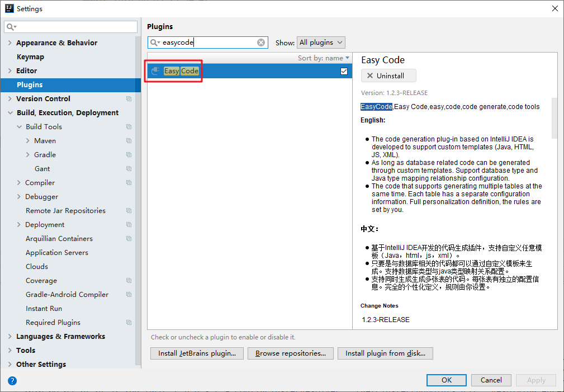Click highlighted EasyCode keyword text
The height and width of the screenshot is (392, 564).
376,107
